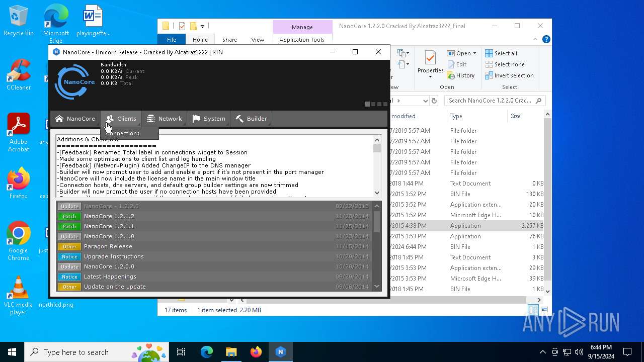Open the Application Tools ribbon tab
The image size is (644, 362).
tap(302, 40)
